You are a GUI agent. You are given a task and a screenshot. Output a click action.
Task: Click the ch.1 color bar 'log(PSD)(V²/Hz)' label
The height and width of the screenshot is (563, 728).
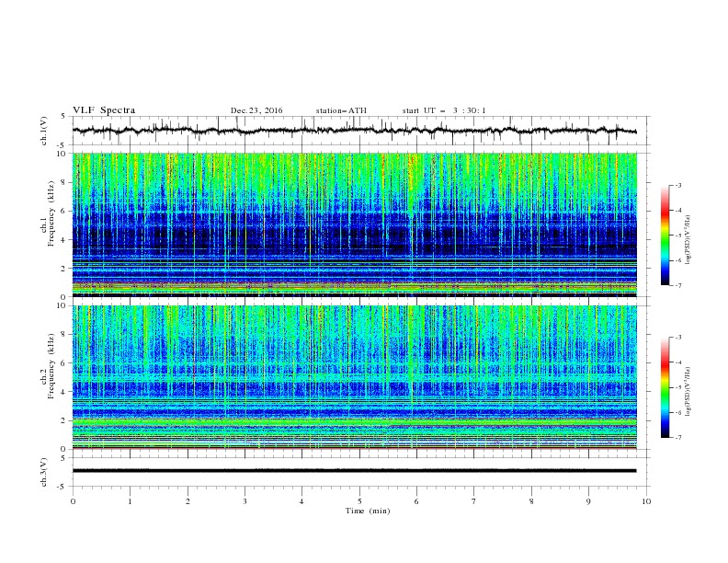(x=688, y=240)
